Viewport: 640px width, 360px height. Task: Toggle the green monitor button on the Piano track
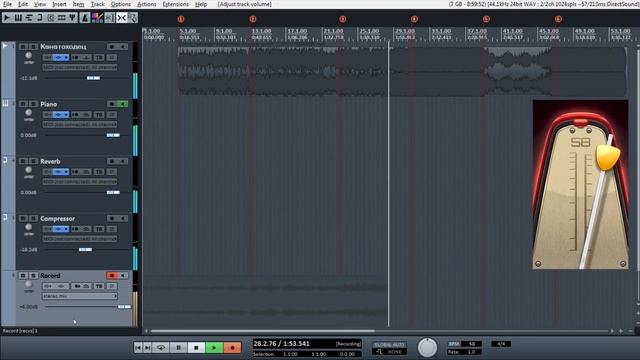click(x=123, y=104)
